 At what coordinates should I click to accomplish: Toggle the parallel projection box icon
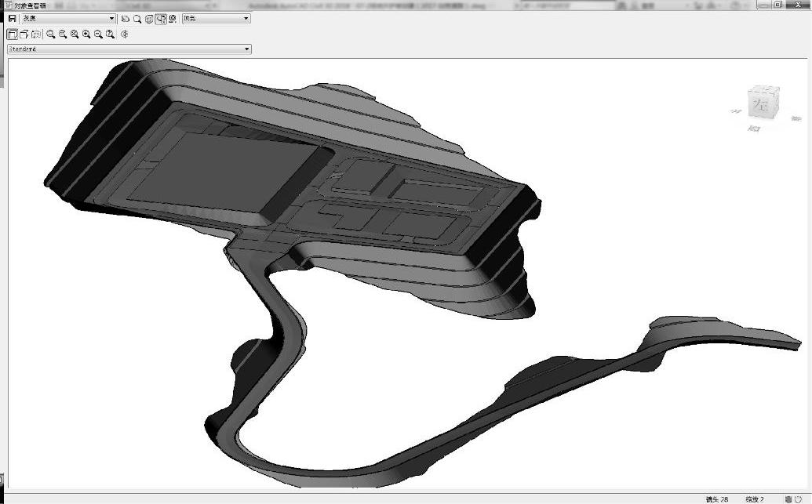(x=12, y=34)
